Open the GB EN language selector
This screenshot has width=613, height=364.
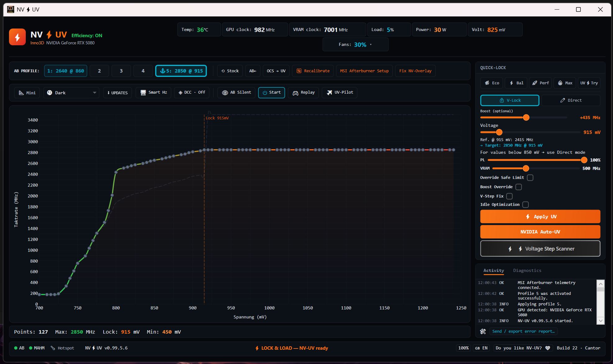click(x=481, y=348)
